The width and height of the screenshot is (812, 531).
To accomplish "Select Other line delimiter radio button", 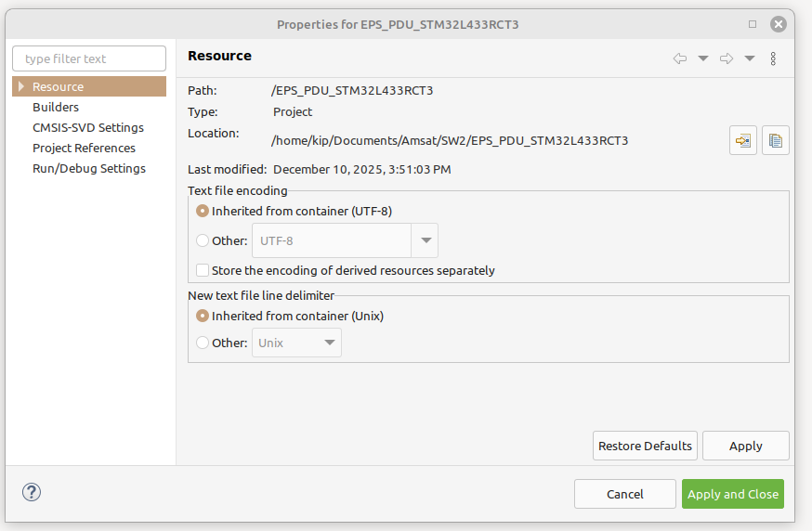I will coord(203,343).
